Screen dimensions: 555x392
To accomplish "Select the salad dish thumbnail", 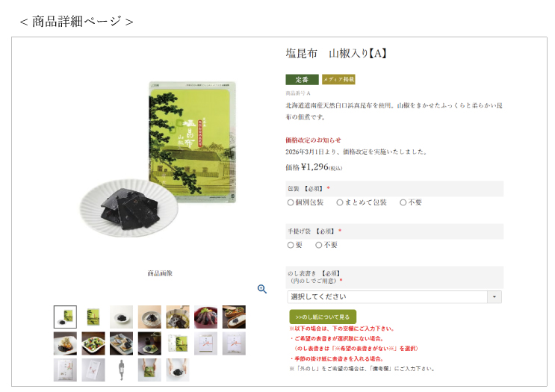I will point(93,343).
